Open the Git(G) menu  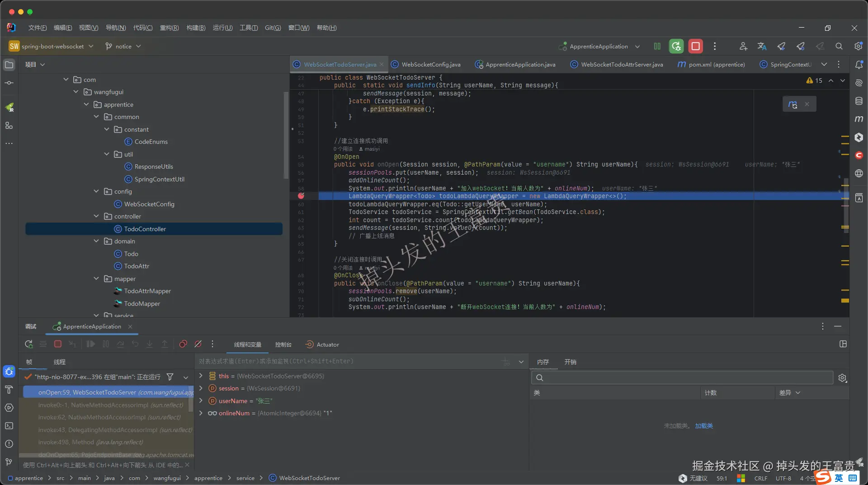(x=273, y=28)
